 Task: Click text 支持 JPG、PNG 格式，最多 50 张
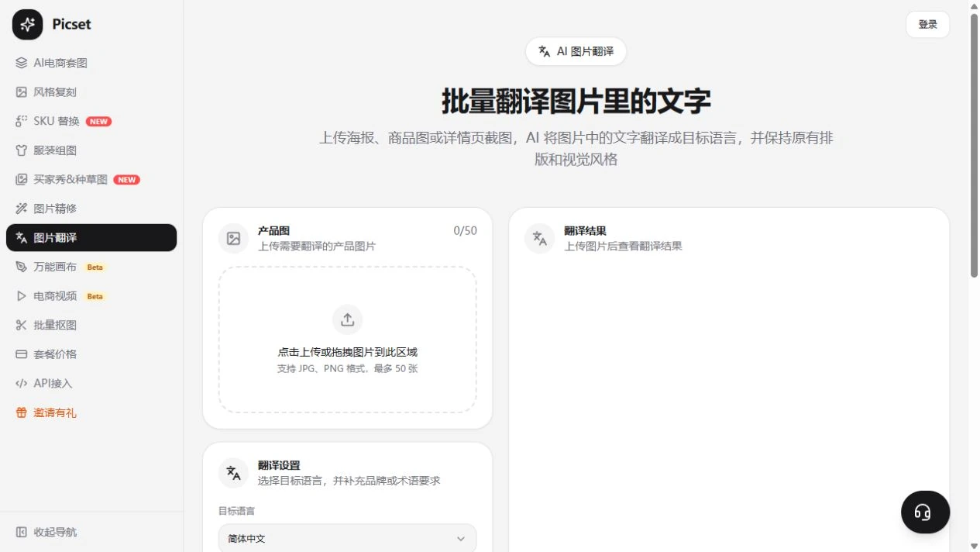347,368
